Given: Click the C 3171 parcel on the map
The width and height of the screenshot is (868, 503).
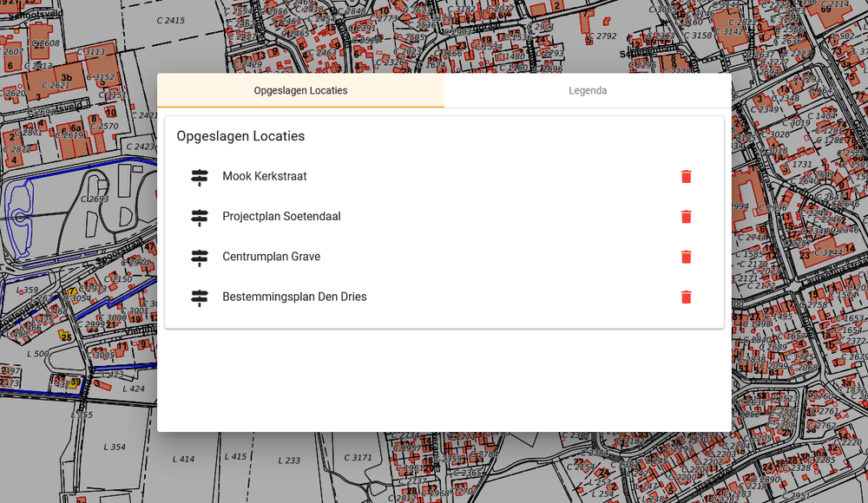Looking at the screenshot, I should tap(358, 457).
